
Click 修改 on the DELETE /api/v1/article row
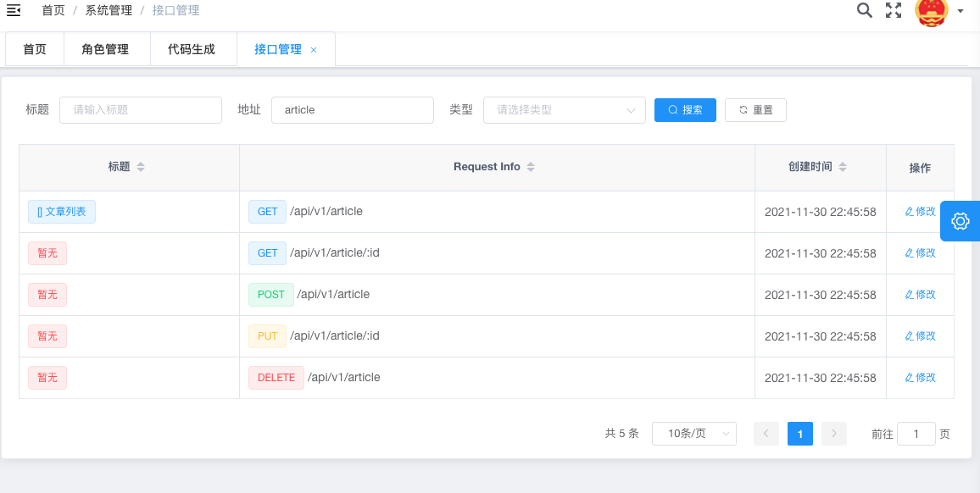[x=918, y=378]
